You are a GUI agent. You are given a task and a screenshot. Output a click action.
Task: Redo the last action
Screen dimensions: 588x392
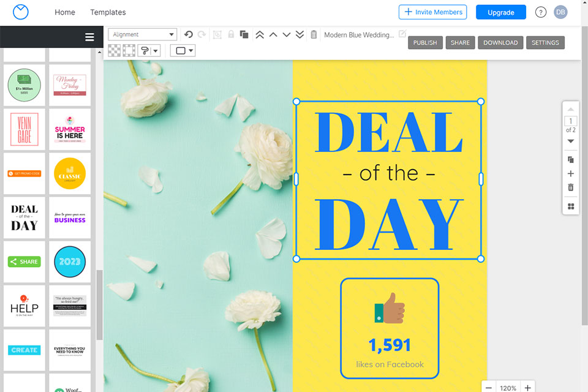[202, 34]
